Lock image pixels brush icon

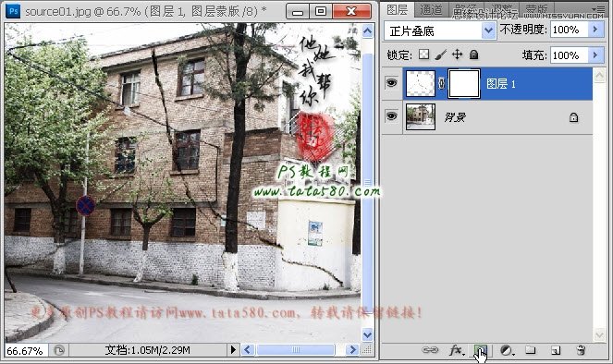click(441, 55)
